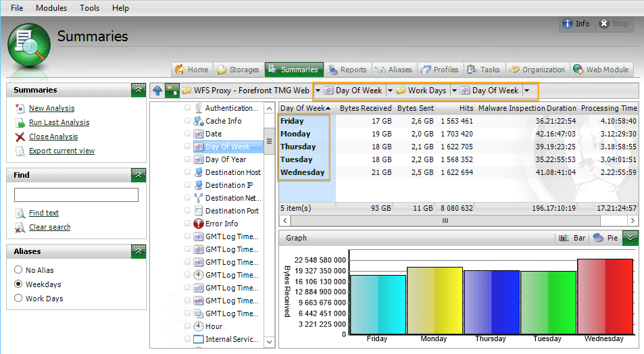Click the red Wednesday bar in graph

(x=605, y=296)
